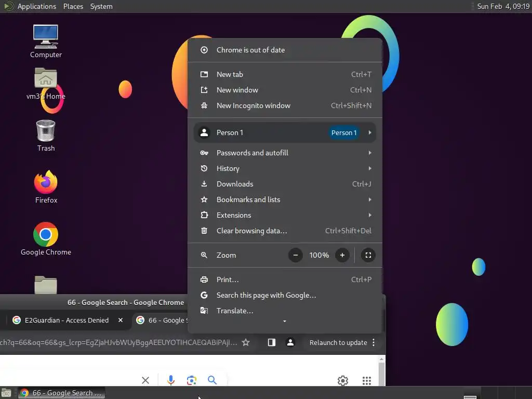
Task: Click the trash icon beside Clear browsing data
Action: point(204,231)
